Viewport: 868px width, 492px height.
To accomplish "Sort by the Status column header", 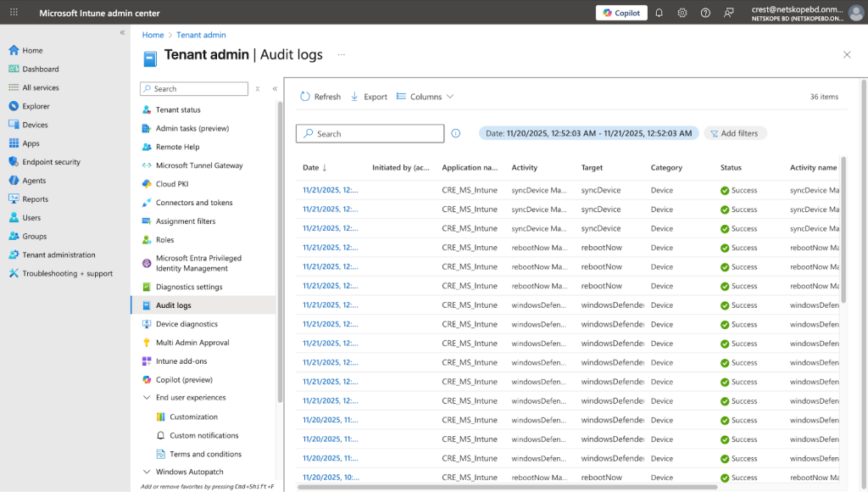I will [731, 167].
